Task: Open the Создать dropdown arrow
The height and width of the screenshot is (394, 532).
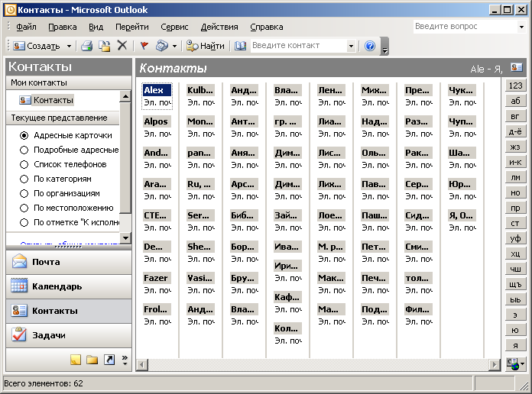Action: (69, 46)
